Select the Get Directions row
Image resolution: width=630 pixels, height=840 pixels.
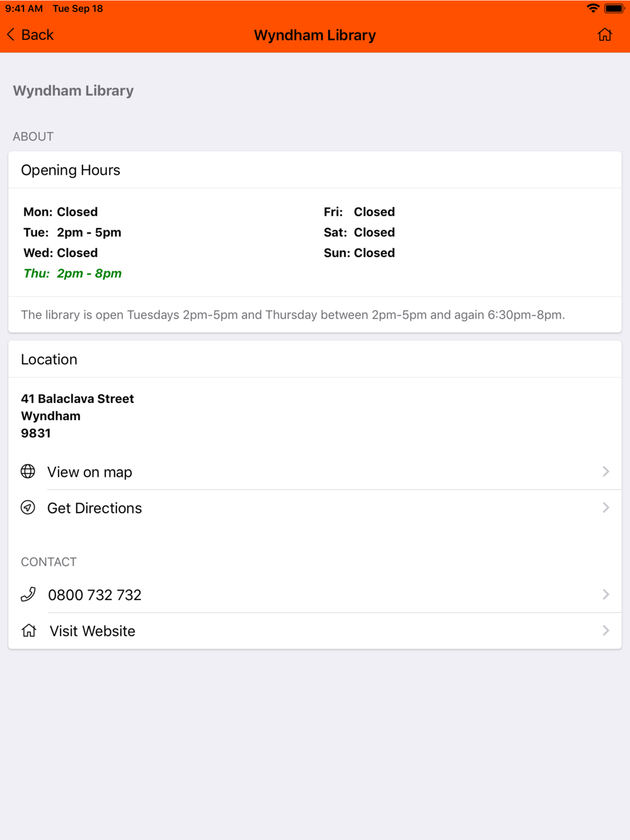(x=315, y=508)
